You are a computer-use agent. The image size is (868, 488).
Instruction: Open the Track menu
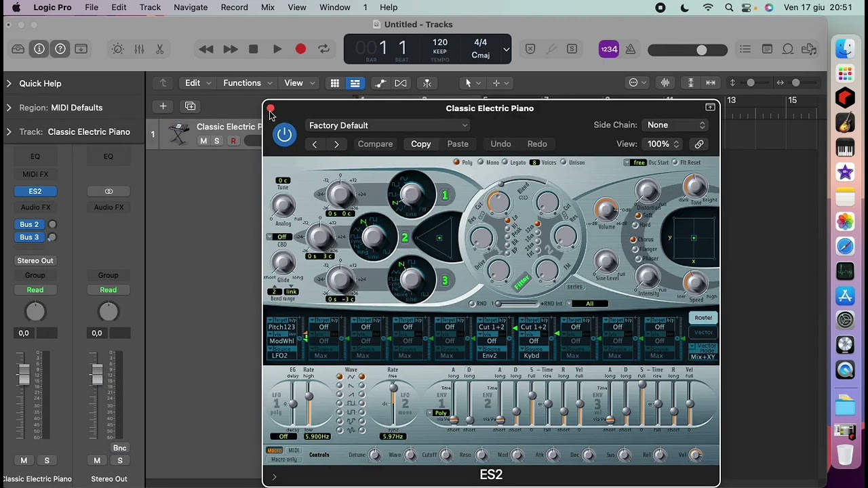(150, 7)
